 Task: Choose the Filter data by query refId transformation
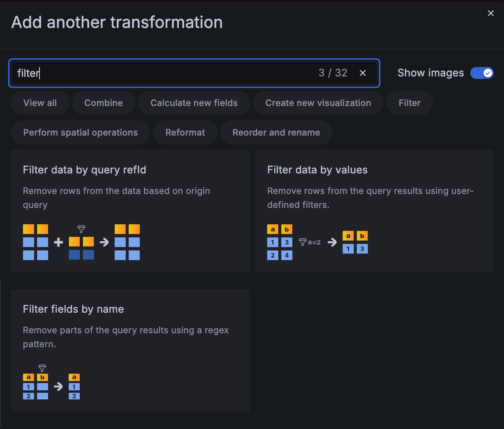[x=130, y=210]
